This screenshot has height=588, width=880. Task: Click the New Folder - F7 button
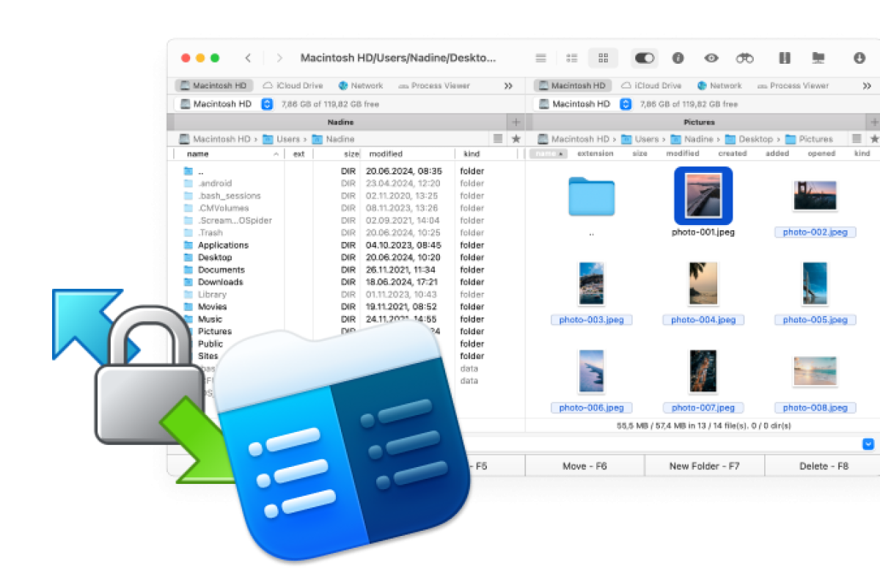pyautogui.click(x=704, y=466)
